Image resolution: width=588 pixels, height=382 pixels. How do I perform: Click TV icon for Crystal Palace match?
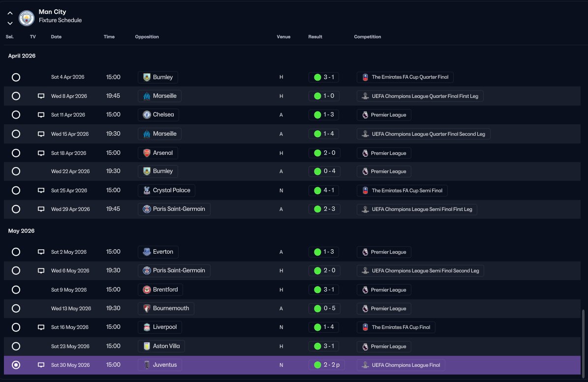pos(41,190)
